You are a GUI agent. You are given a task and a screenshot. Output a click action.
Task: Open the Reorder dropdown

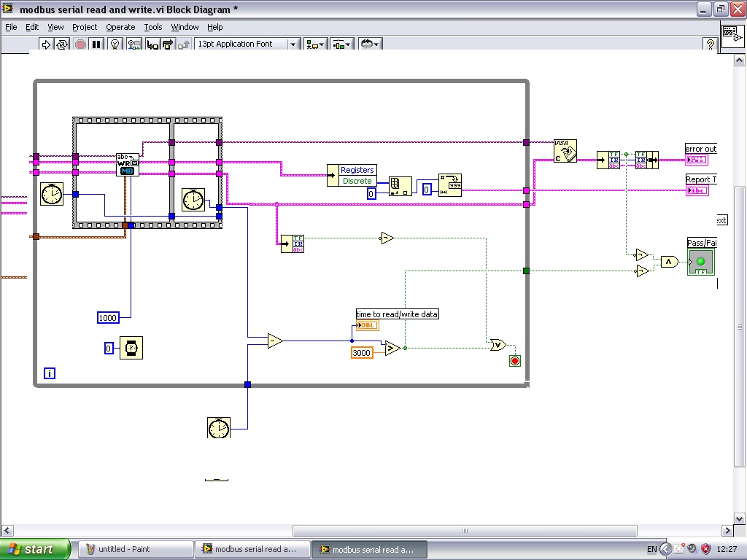click(x=370, y=44)
